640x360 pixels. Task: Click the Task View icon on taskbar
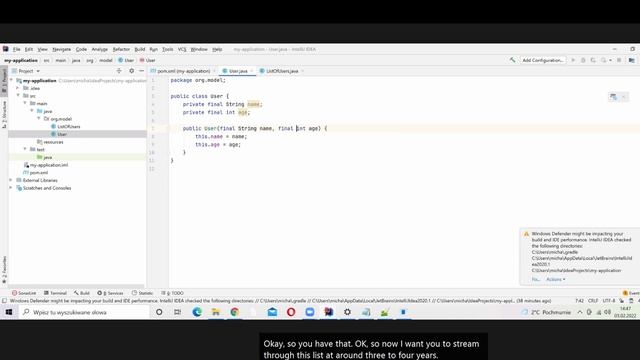point(178,312)
